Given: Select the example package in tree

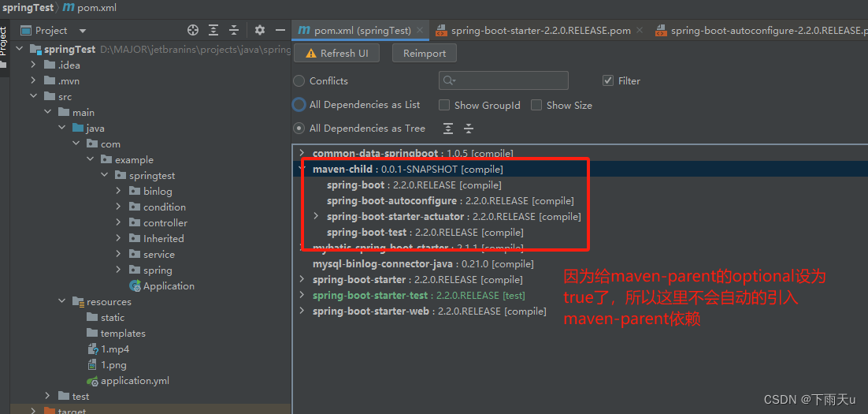Looking at the screenshot, I should tap(134, 159).
